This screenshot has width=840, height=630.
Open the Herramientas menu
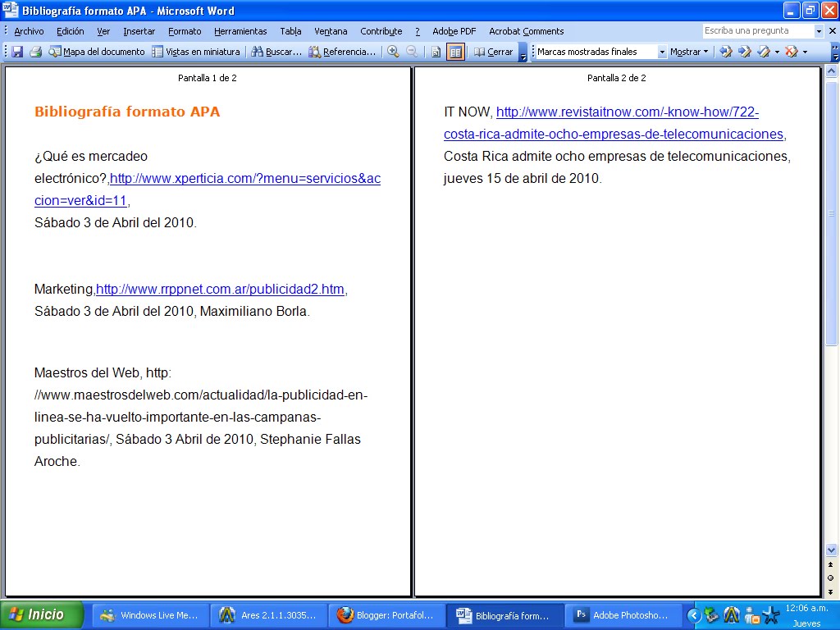click(240, 31)
